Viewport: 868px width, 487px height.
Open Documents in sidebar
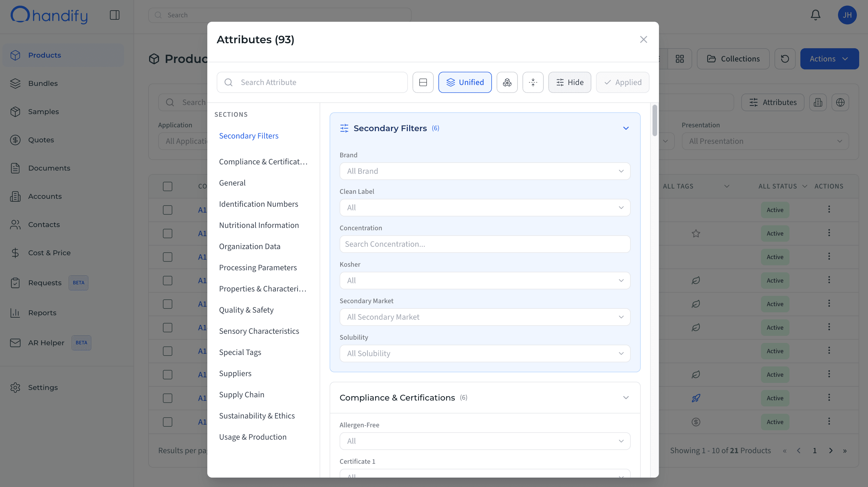pos(63,168)
